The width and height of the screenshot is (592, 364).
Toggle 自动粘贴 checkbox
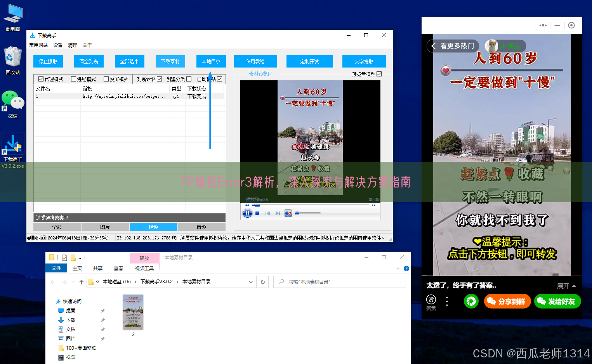(220, 79)
